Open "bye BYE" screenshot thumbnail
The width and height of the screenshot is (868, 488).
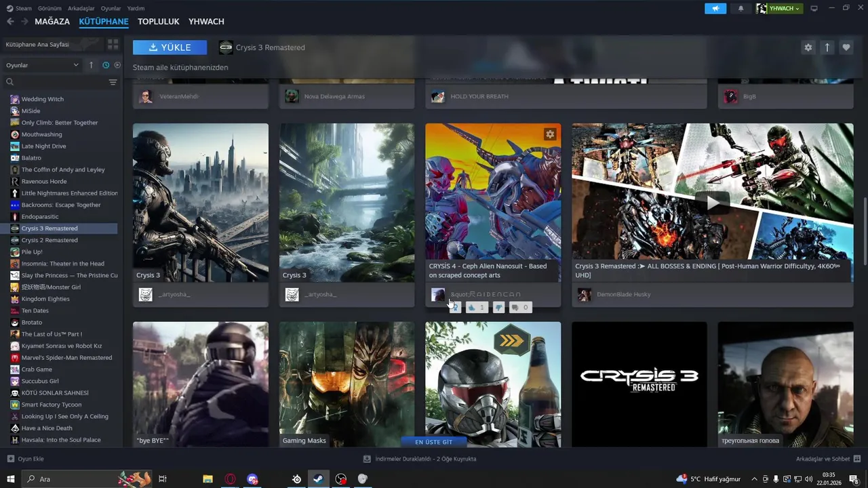pos(201,384)
